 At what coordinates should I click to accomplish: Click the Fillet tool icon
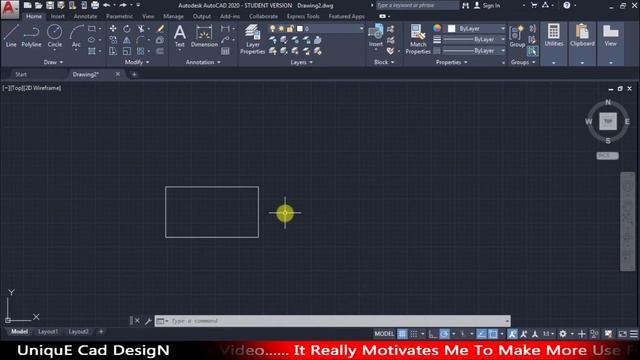pos(141,40)
